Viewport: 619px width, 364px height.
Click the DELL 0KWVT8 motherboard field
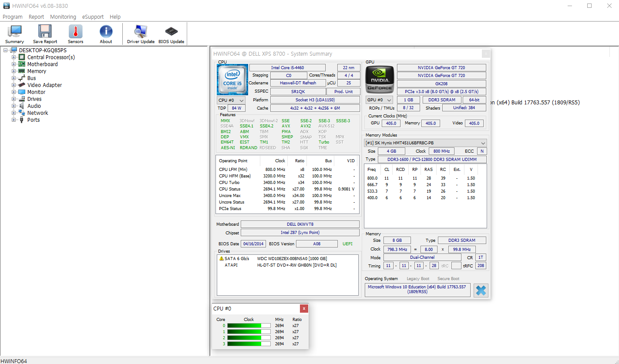[x=300, y=224]
